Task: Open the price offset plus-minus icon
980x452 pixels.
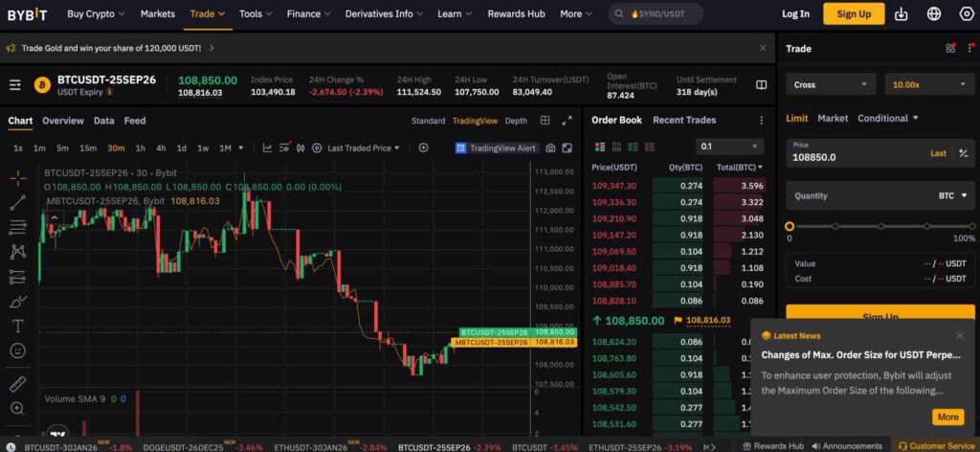Action: click(963, 153)
